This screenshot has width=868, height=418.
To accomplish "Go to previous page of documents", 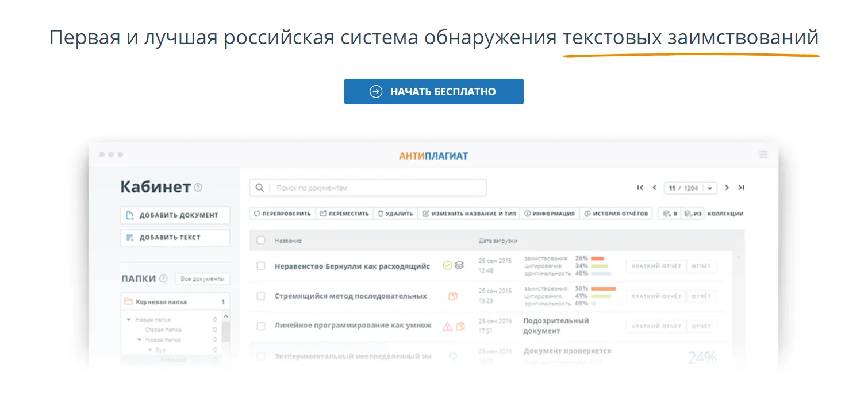I will pos(654,188).
